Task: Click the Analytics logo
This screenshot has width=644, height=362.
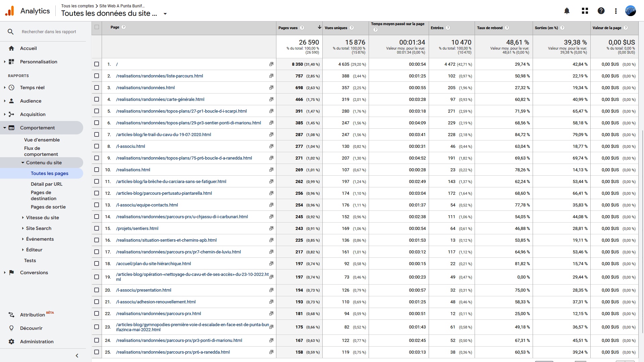Action: (10, 11)
